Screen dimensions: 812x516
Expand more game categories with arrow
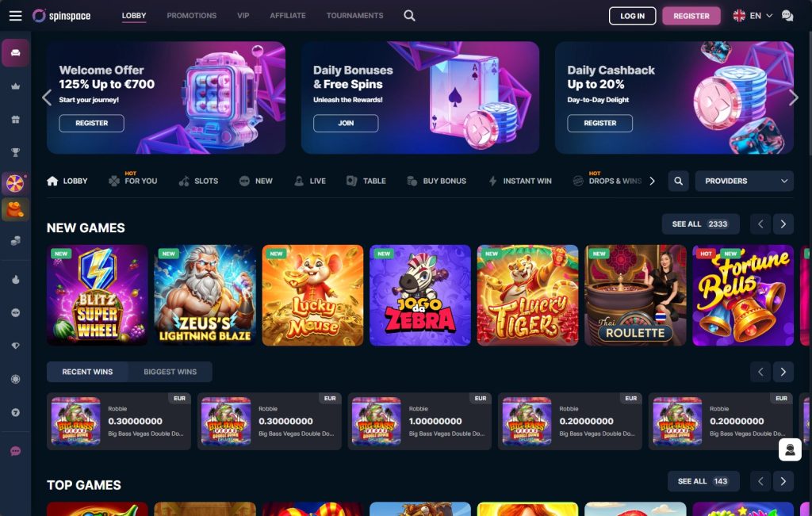[652, 182]
